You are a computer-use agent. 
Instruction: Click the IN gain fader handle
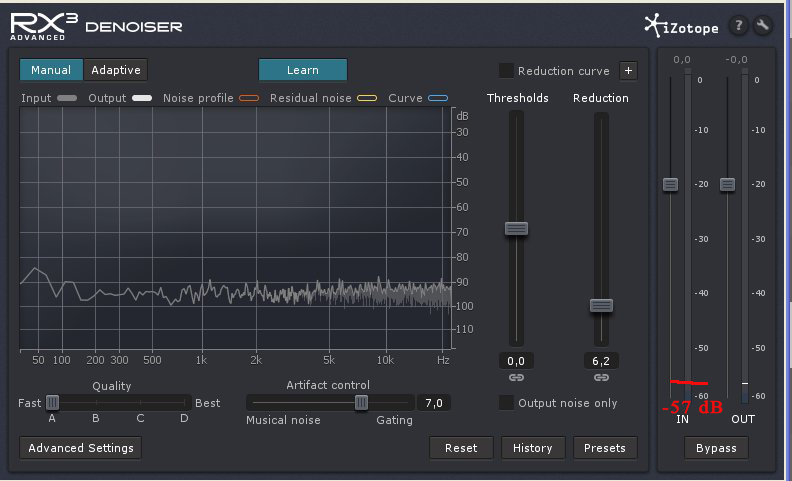click(670, 184)
